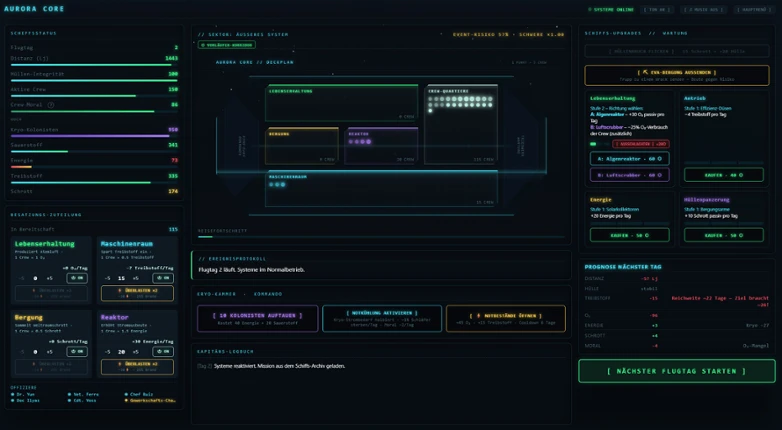This screenshot has width=782, height=430.
Task: Buy the Energie upgrade (Kaufen 50)
Action: tap(629, 235)
